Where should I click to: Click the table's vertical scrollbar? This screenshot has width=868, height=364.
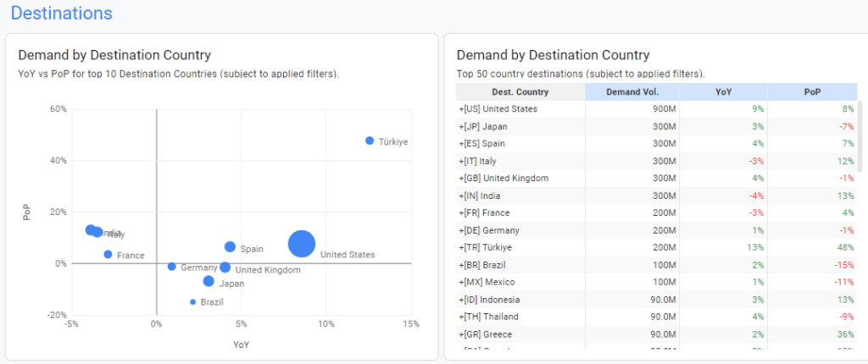tap(860, 136)
